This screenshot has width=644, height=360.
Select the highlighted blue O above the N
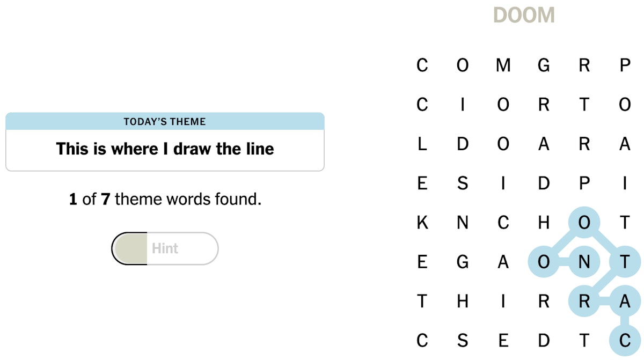click(584, 223)
